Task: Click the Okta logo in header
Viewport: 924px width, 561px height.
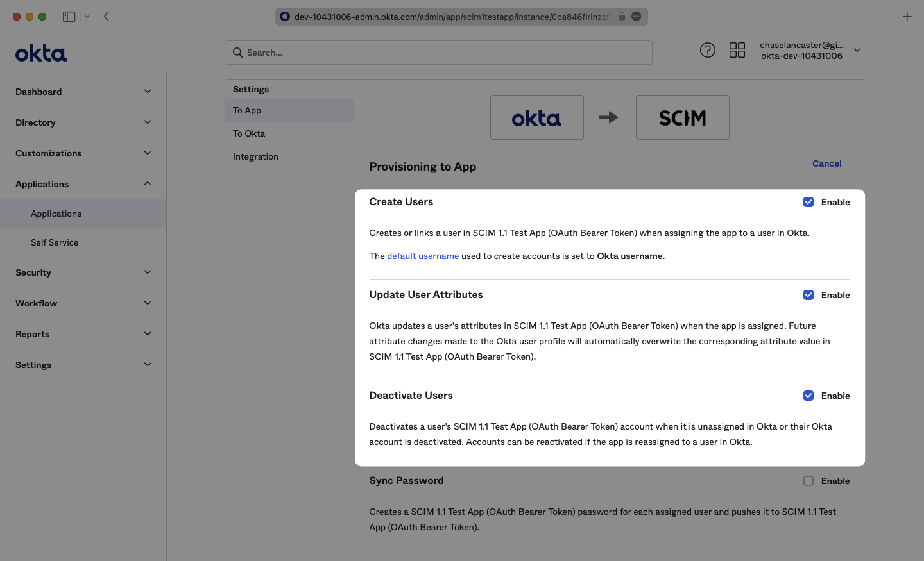Action: (41, 53)
